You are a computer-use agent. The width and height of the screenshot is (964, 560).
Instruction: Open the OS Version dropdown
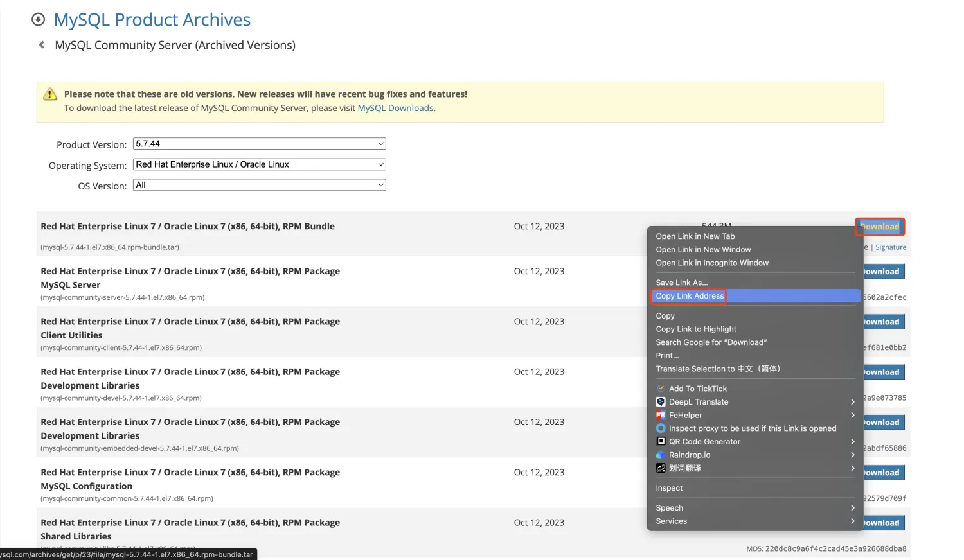click(x=260, y=185)
